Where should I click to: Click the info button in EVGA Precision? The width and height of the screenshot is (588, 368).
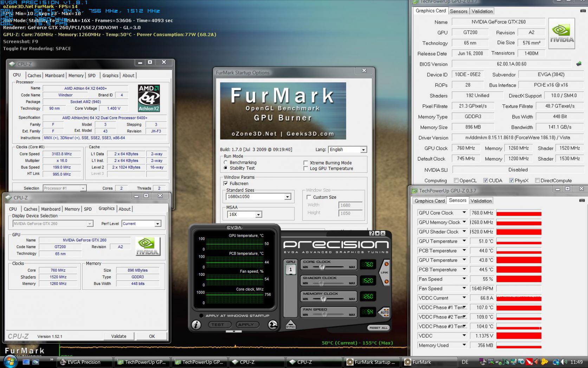tap(196, 324)
